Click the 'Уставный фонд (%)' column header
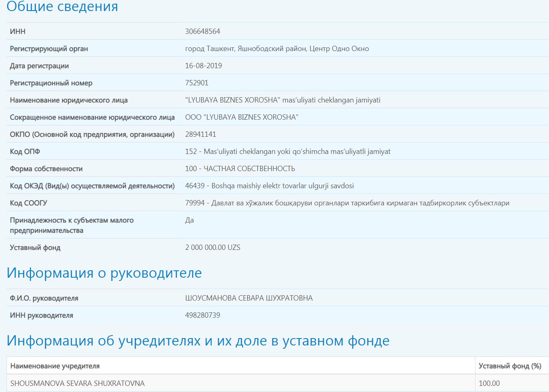Screen dimensions: 549x392 pyautogui.click(x=510, y=366)
